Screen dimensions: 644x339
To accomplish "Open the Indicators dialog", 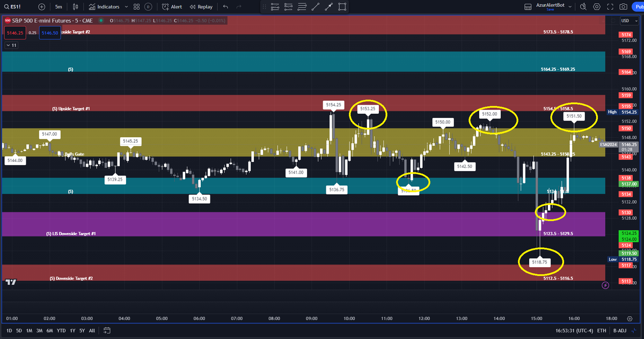I will tap(104, 7).
